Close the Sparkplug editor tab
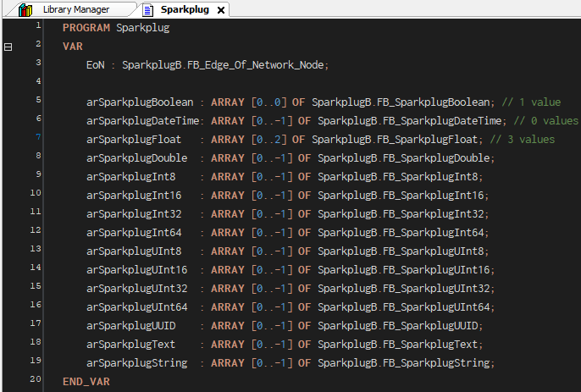Viewport: 581px width, 392px height. (221, 10)
